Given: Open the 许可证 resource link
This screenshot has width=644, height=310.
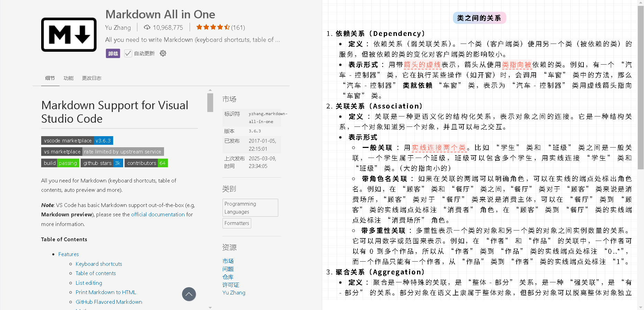Looking at the screenshot, I should 231,285.
